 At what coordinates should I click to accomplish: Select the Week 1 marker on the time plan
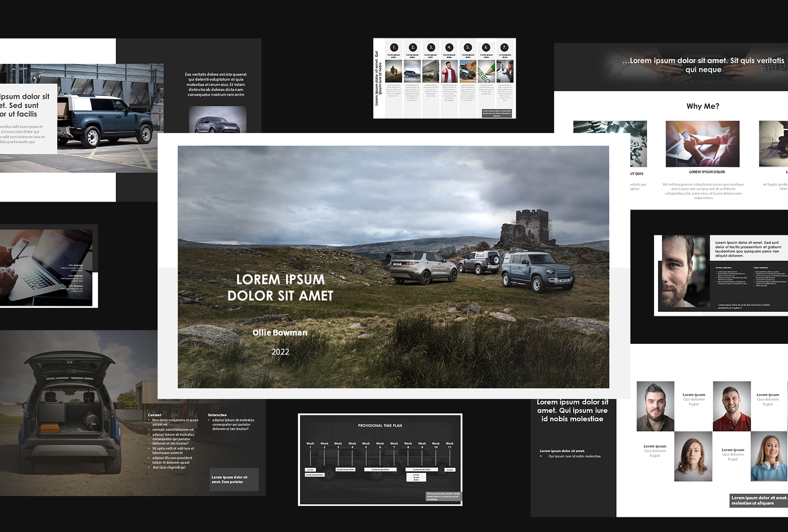coord(310,445)
